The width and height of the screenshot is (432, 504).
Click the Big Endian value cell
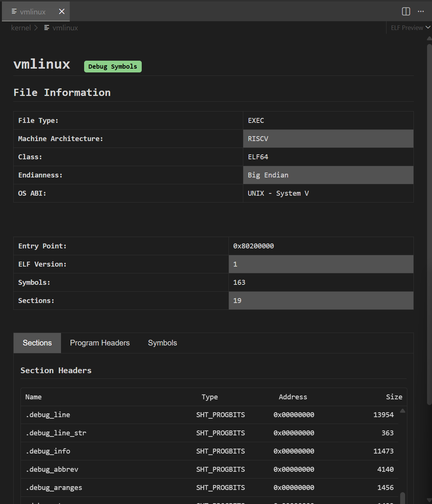(328, 175)
